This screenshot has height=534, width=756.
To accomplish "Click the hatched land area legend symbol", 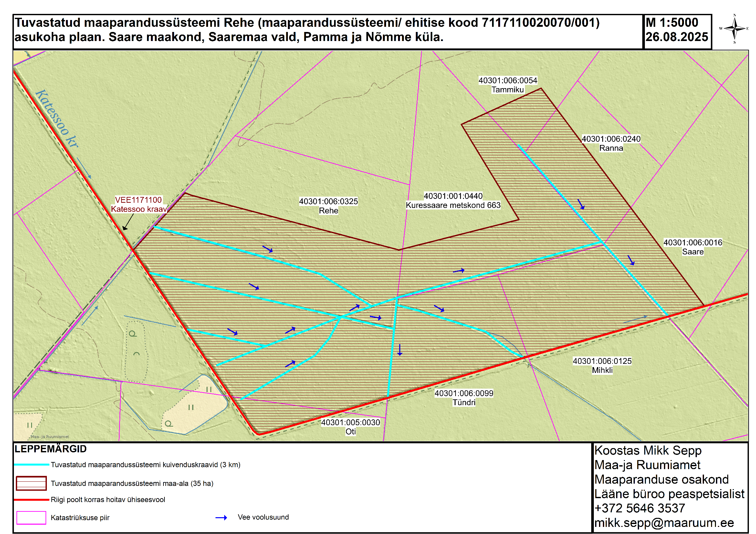I will pyautogui.click(x=31, y=483).
